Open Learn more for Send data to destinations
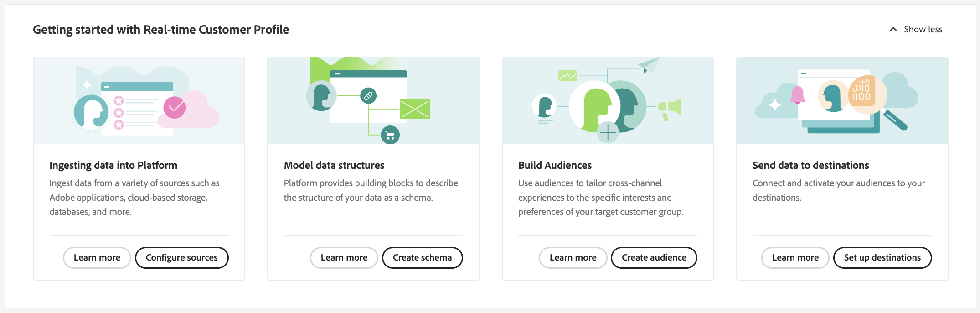The image size is (980, 313). [795, 258]
